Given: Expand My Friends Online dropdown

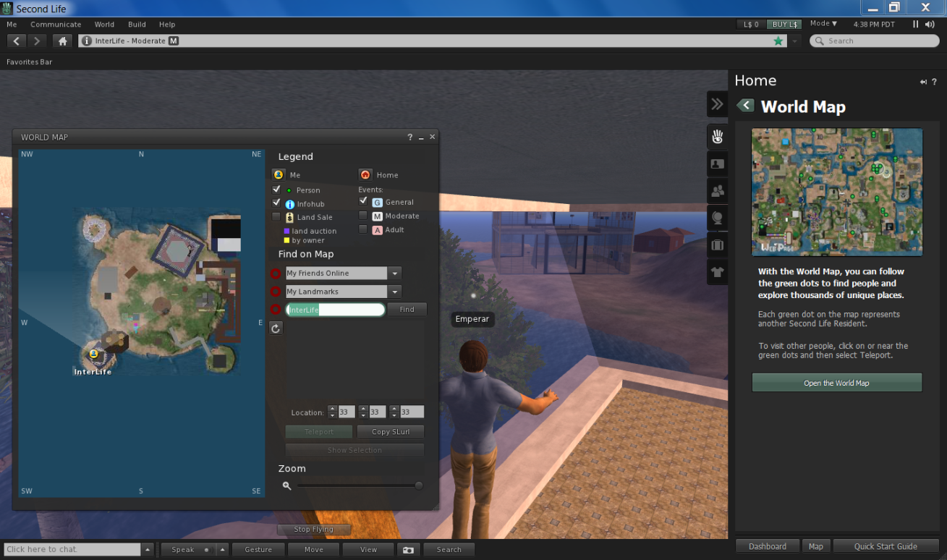Looking at the screenshot, I should 394,273.
